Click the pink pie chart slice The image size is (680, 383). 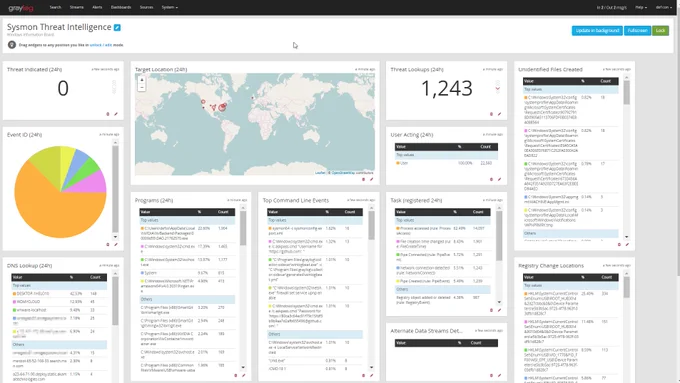pos(92,182)
